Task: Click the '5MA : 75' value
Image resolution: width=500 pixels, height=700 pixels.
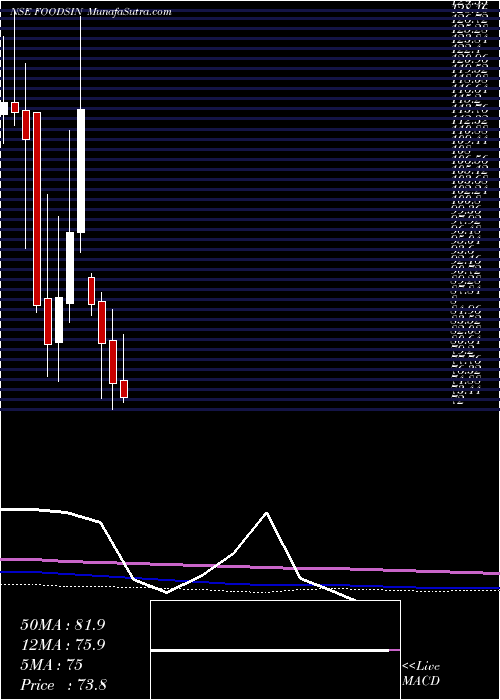Action: (x=51, y=665)
